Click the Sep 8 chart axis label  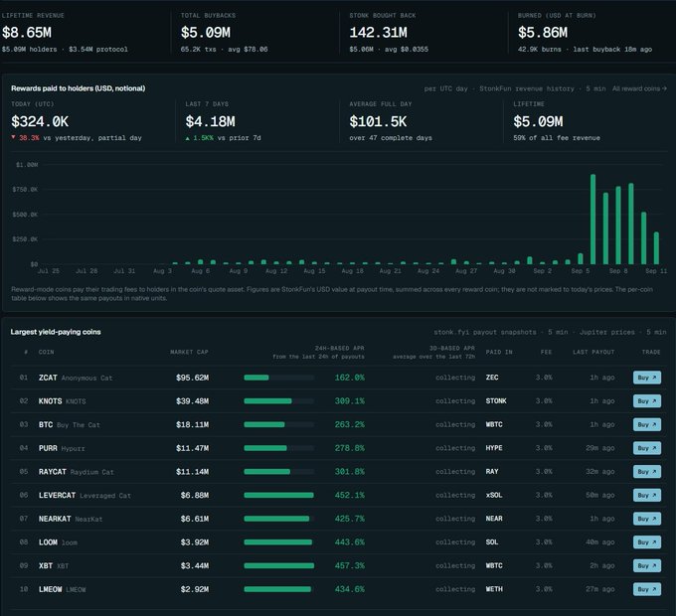click(618, 271)
